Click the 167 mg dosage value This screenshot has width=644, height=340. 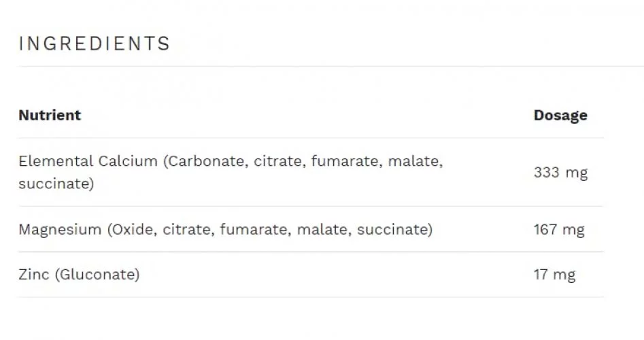[559, 230]
